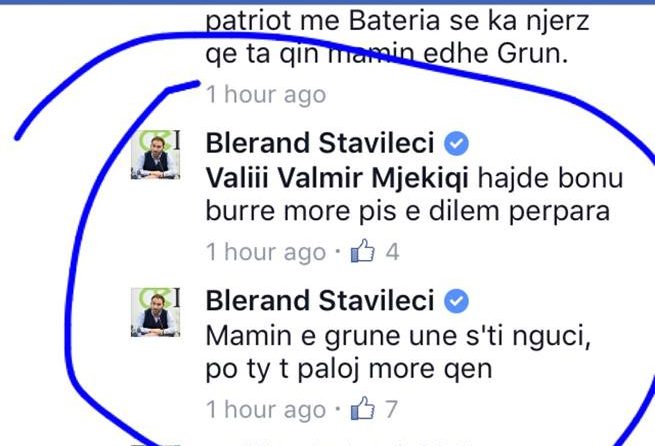
Task: Open Blerand Stavileci's name above the 'hajde bonu' comment
Action: pyautogui.click(x=320, y=143)
